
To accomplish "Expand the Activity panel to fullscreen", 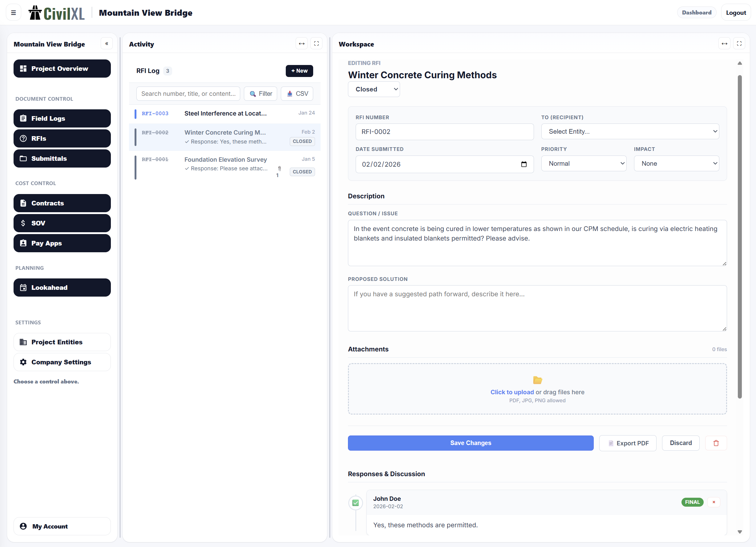I will click(316, 43).
